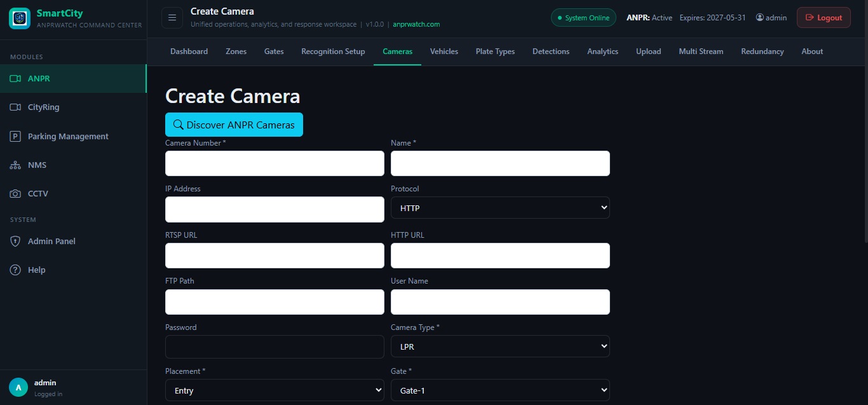Viewport: 868px width, 405px height.
Task: Click the SmartCity shield logo icon
Action: pyautogui.click(x=20, y=18)
